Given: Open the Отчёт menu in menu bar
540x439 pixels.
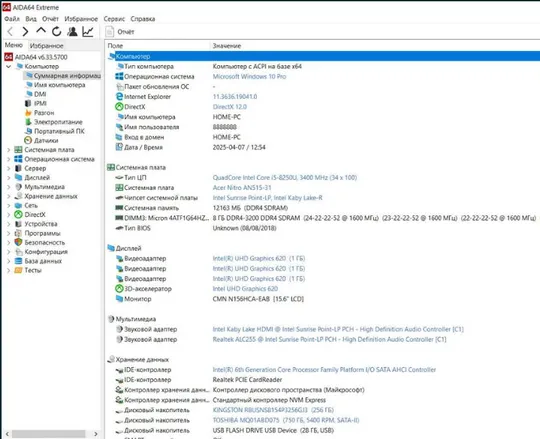Looking at the screenshot, I should (x=50, y=19).
